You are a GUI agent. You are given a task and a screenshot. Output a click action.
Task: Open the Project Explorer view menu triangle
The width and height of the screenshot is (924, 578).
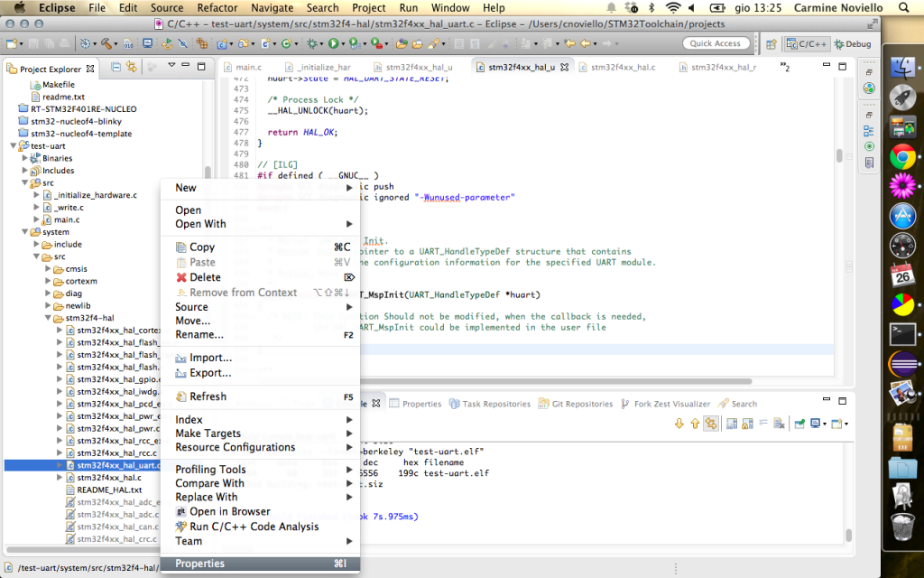(171, 65)
